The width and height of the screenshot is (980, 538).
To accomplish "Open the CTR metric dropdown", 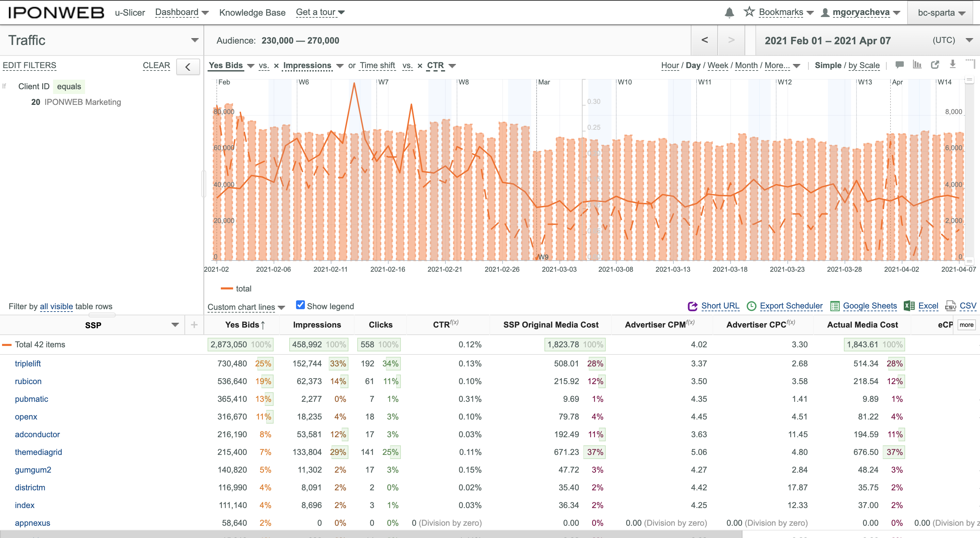I will point(452,66).
